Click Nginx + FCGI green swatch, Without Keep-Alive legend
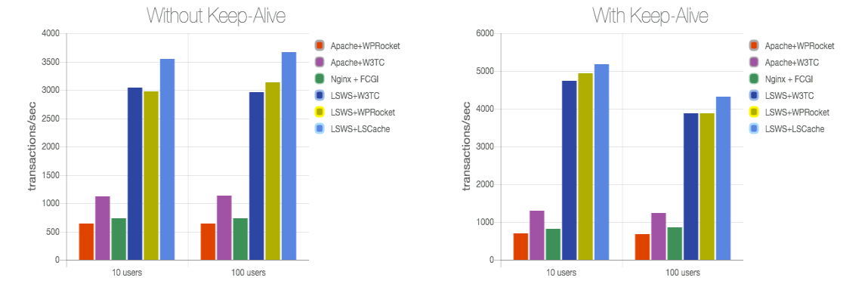 [320, 79]
